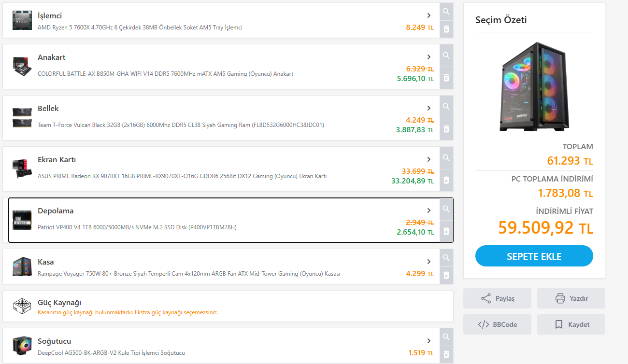
Task: Click the magnifier icon on the Anakart row
Action: [446, 56]
